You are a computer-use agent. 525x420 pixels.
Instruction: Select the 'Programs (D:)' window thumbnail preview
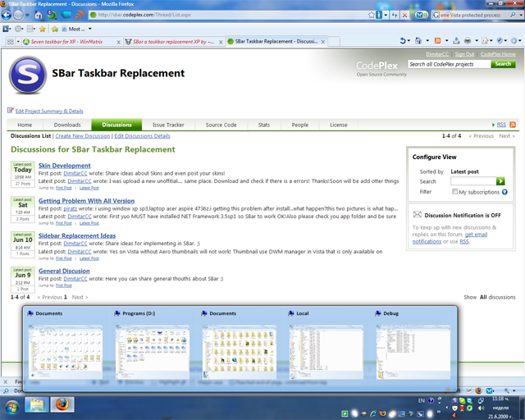[x=153, y=352]
